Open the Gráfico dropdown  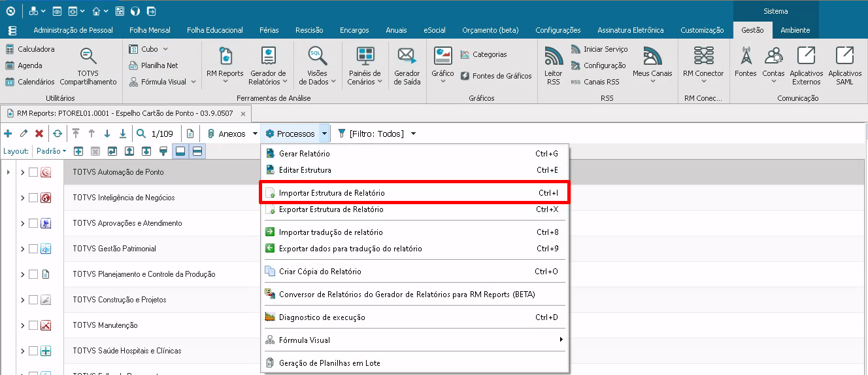(x=443, y=82)
